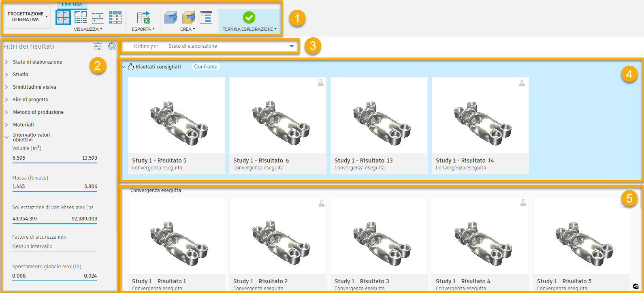Click flask icon on Risultato 14 card
This screenshot has height=293, width=644.
click(522, 83)
